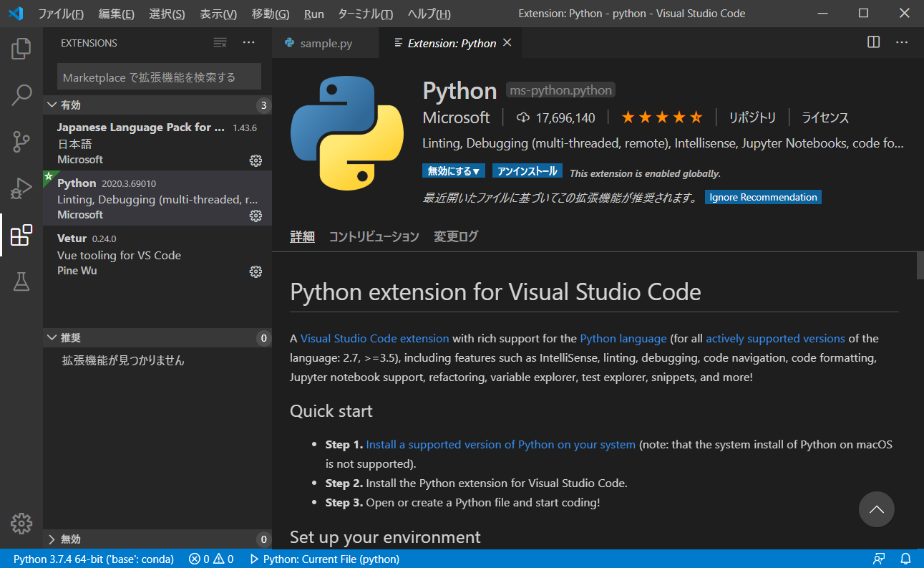Open the Python language link

tap(623, 338)
